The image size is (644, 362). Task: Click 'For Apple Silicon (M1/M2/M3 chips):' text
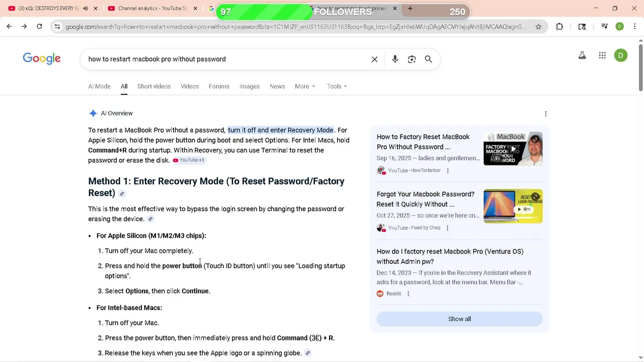click(151, 236)
